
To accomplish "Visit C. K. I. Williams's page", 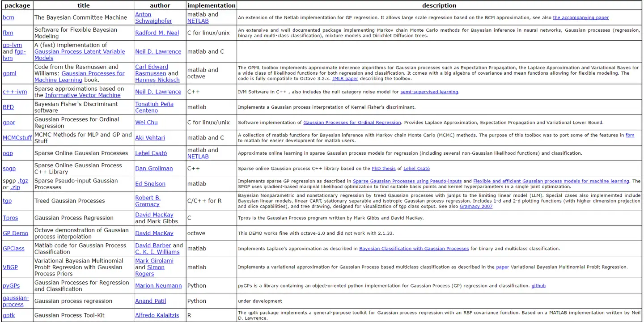I will click(x=157, y=252).
